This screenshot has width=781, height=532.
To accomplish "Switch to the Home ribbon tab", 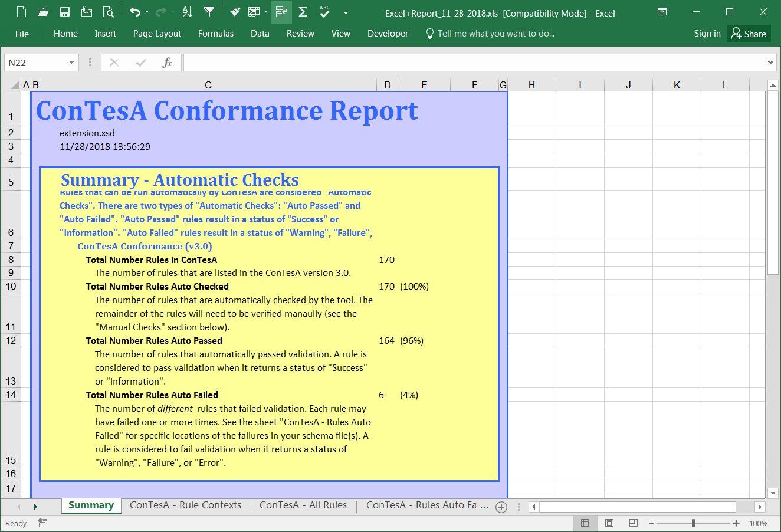I will (65, 34).
